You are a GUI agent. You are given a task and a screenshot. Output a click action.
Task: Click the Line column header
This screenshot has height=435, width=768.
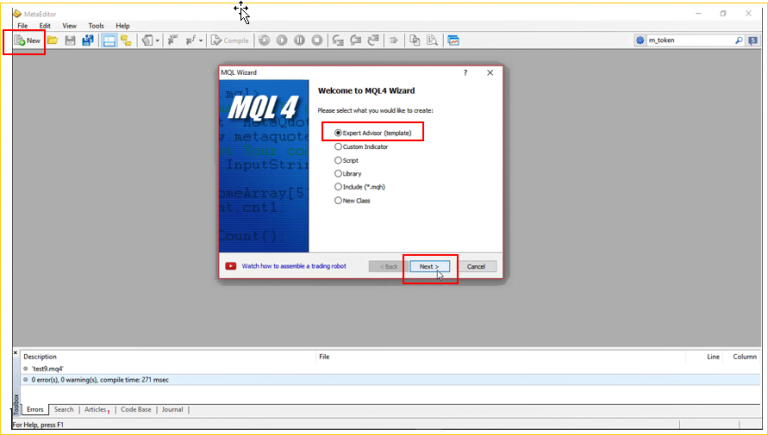click(713, 357)
